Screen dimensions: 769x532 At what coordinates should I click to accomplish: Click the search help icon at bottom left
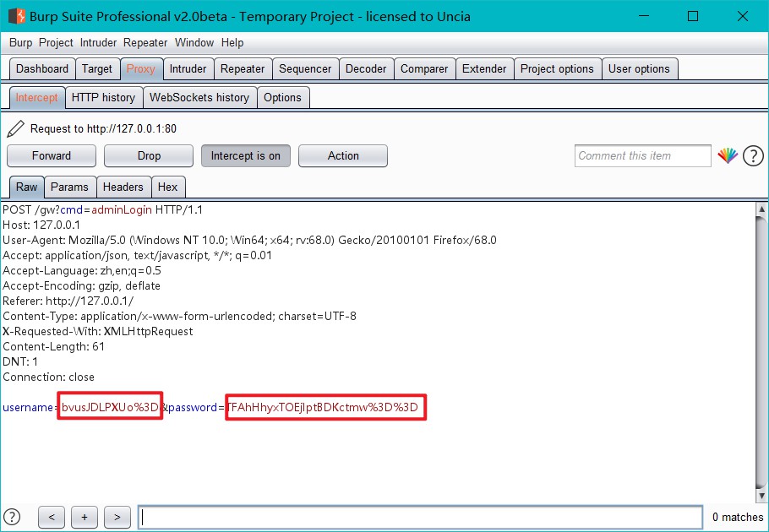click(x=12, y=517)
